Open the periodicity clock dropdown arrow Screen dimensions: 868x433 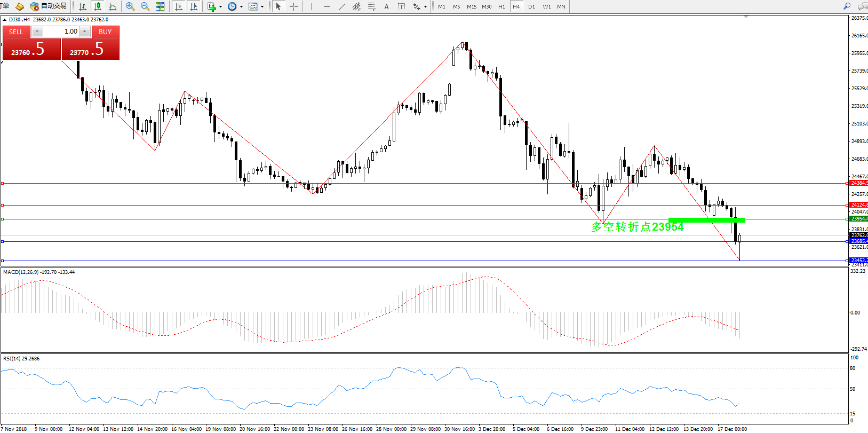tap(241, 7)
